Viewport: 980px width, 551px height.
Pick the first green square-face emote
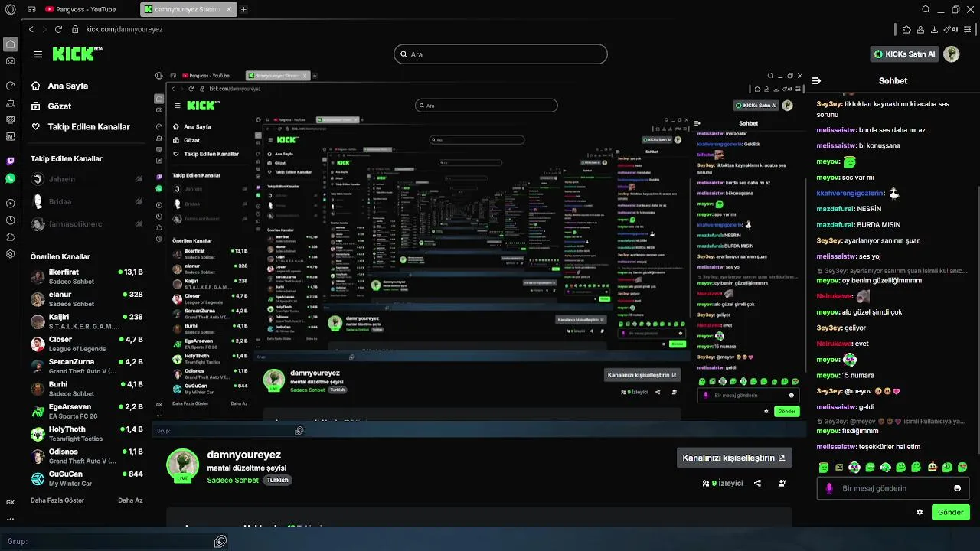(x=824, y=467)
